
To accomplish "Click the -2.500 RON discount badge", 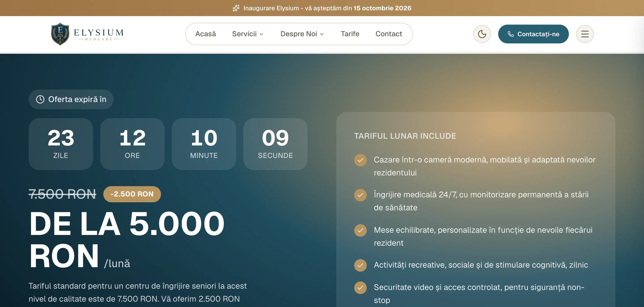I will (132, 194).
